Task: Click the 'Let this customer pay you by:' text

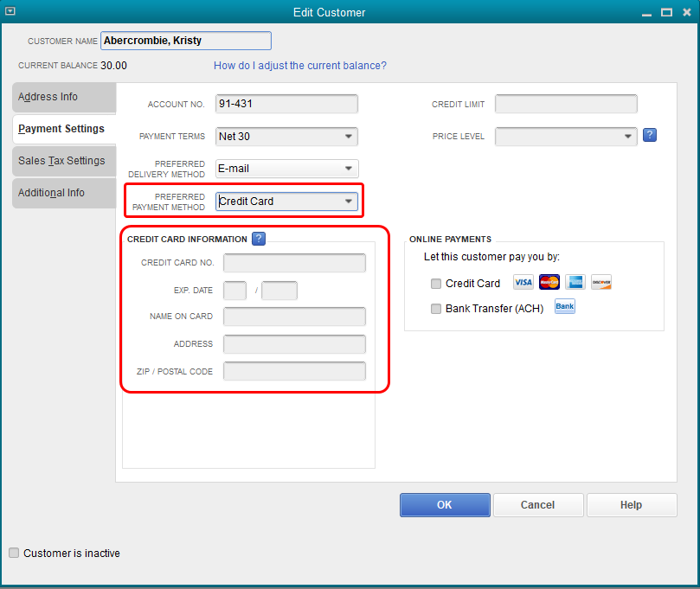Action: [x=491, y=257]
